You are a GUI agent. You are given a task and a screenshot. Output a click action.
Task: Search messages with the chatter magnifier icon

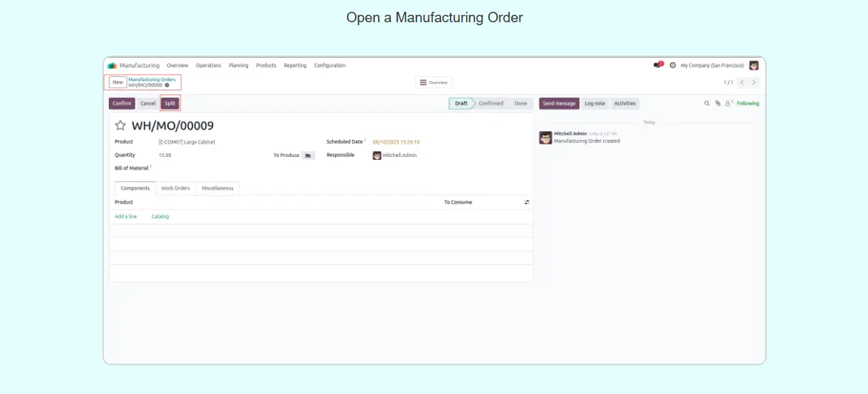click(707, 104)
